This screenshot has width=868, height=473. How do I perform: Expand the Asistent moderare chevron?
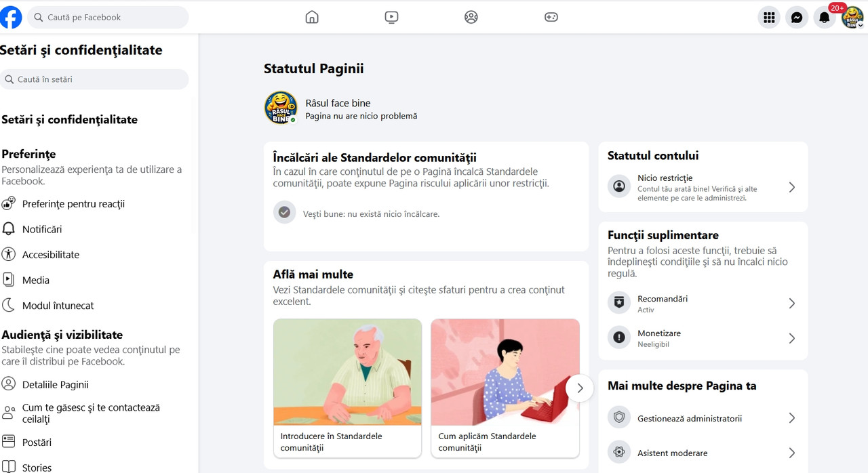(x=791, y=453)
